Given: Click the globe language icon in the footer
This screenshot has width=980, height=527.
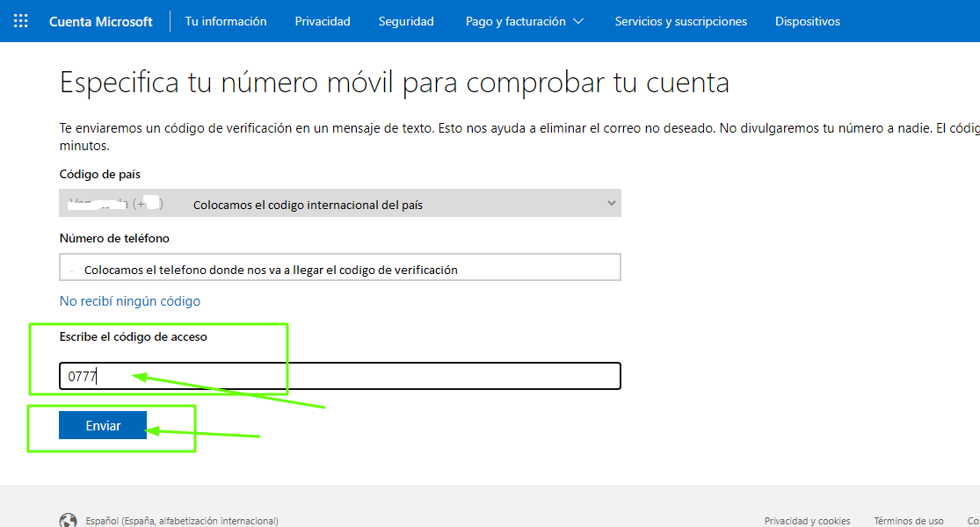Looking at the screenshot, I should point(68,520).
